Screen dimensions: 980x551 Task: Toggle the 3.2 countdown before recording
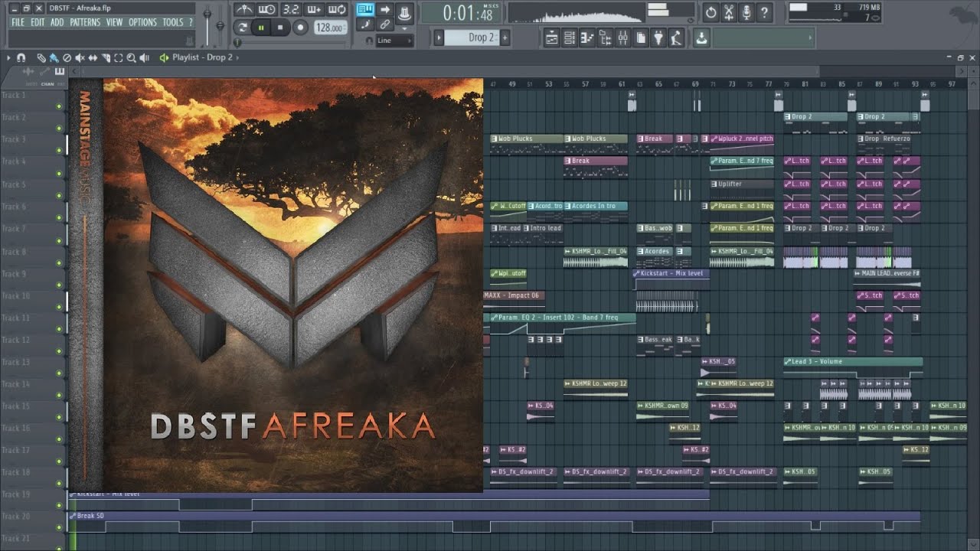tap(292, 9)
